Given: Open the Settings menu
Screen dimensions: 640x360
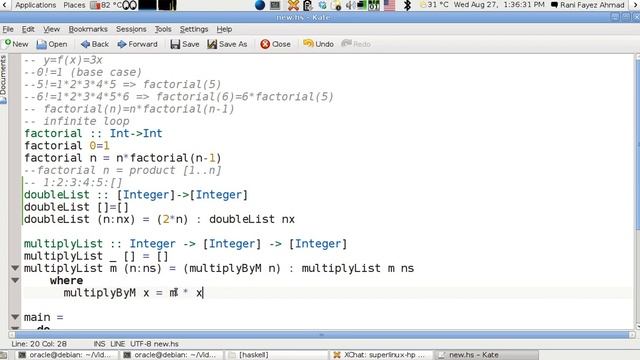Looking at the screenshot, I should click(x=194, y=29).
